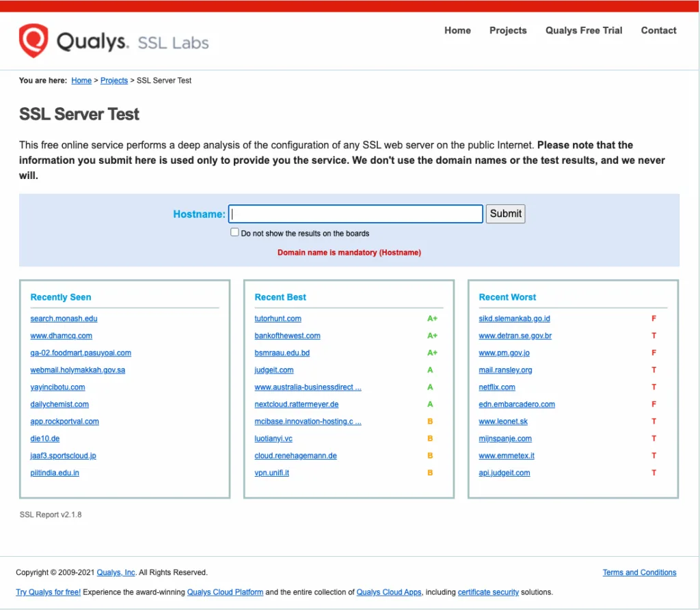Open edn.embarcadero.com link
The width and height of the screenshot is (700, 610).
tap(517, 404)
